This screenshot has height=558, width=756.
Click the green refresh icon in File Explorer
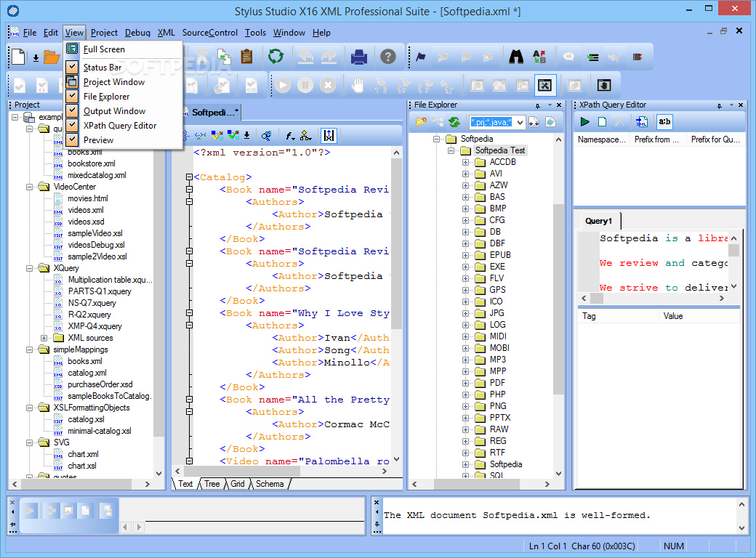click(454, 122)
